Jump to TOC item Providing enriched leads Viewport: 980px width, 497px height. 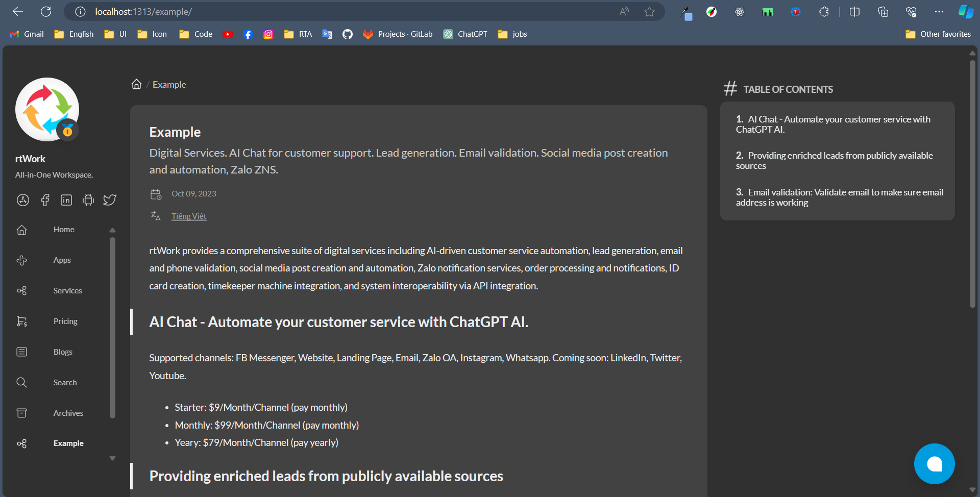[x=835, y=161]
